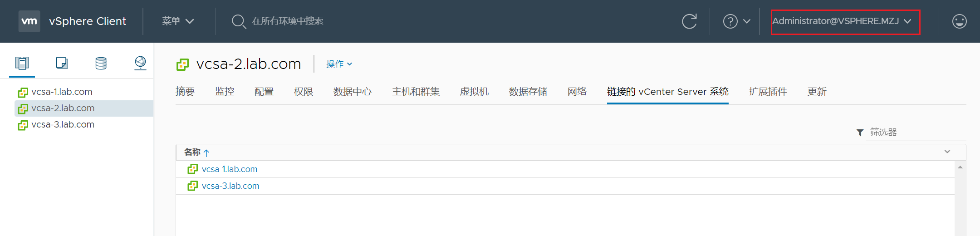This screenshot has width=980, height=236.
Task: Open the 数据存储 tab
Action: click(528, 92)
